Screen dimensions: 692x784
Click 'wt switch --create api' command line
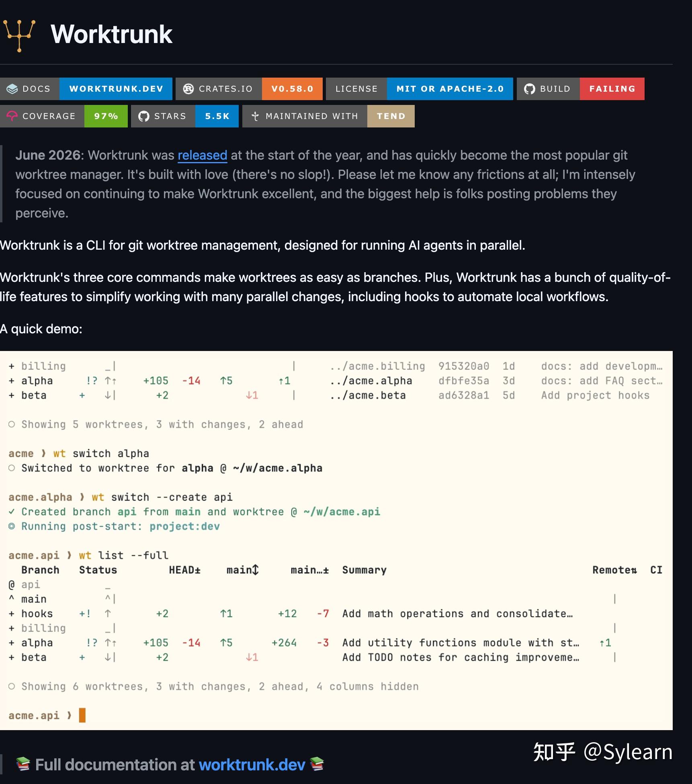162,497
